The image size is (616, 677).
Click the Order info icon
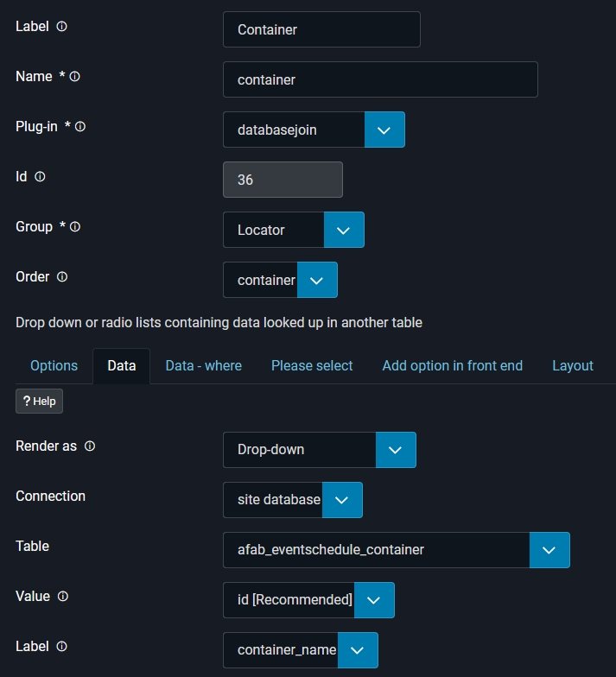[x=61, y=277]
